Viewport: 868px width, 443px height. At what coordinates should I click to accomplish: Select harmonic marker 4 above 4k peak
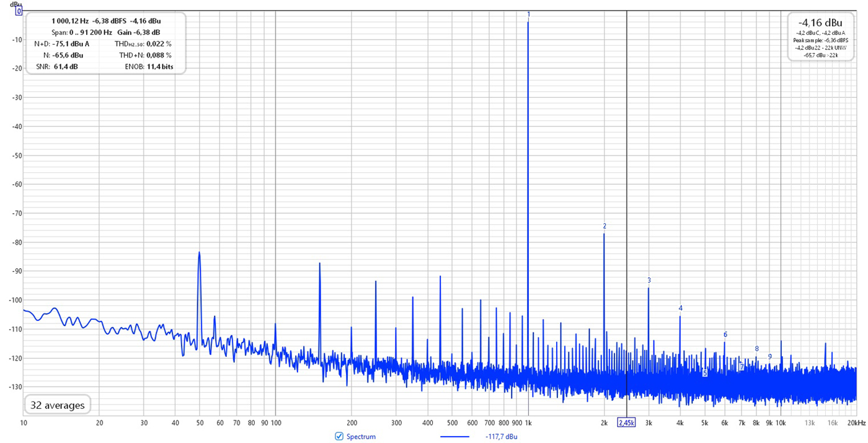coord(680,308)
